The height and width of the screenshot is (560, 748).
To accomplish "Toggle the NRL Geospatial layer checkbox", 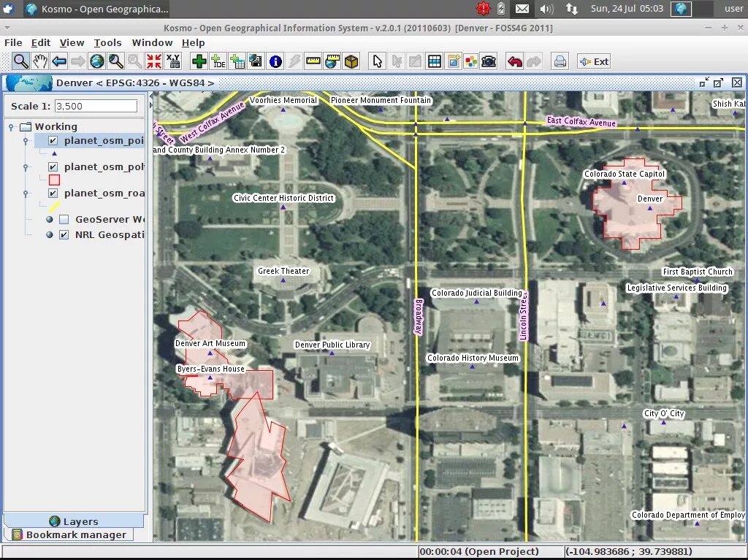I will (64, 234).
